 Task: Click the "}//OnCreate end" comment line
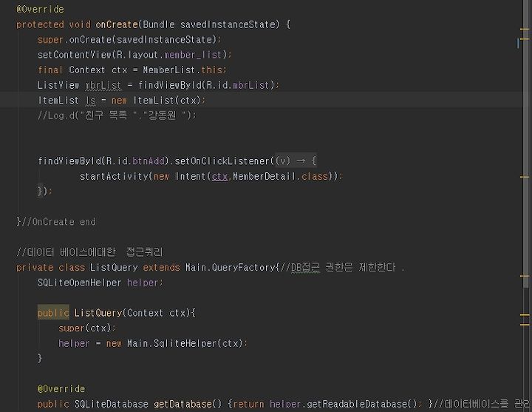56,222
